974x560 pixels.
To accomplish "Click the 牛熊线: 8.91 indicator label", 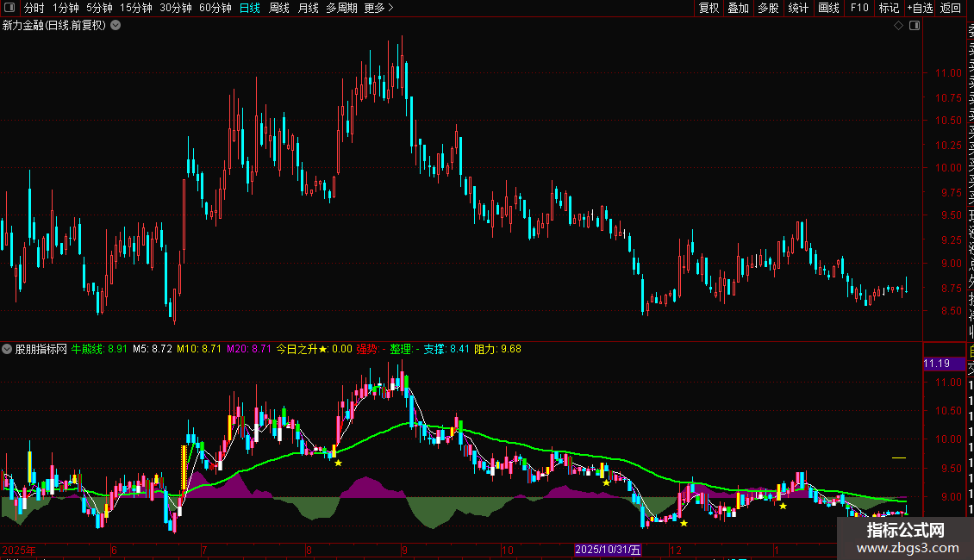I will point(99,349).
